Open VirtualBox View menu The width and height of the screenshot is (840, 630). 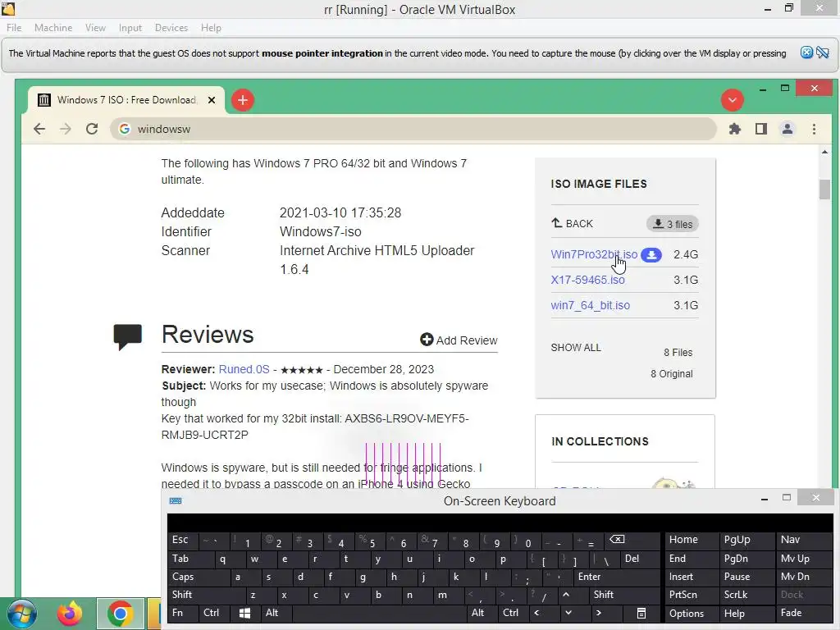[95, 28]
